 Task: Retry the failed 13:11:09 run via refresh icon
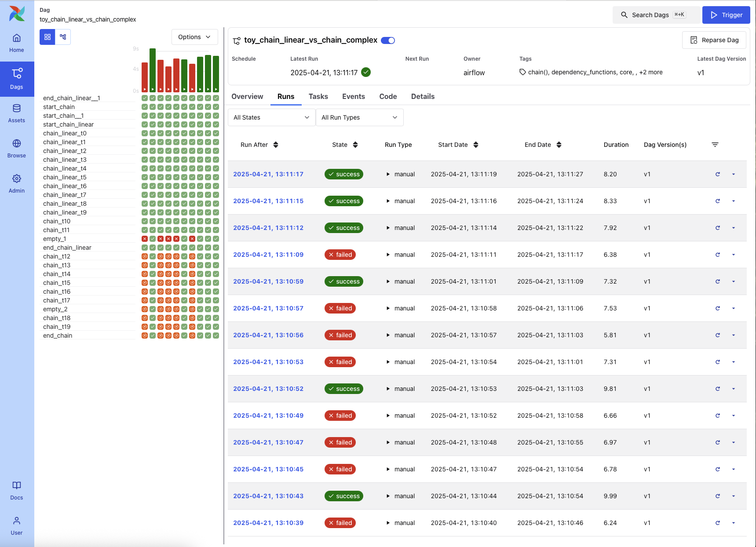[718, 255]
